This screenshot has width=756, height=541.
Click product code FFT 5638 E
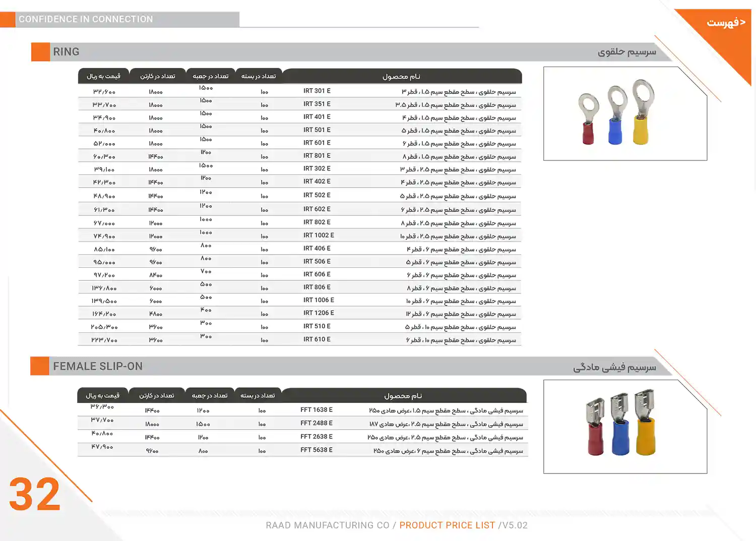point(317,450)
